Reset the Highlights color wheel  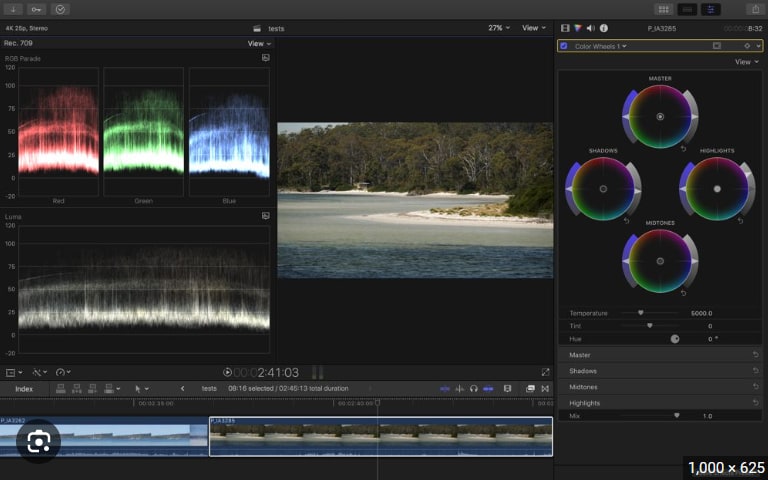coord(740,221)
